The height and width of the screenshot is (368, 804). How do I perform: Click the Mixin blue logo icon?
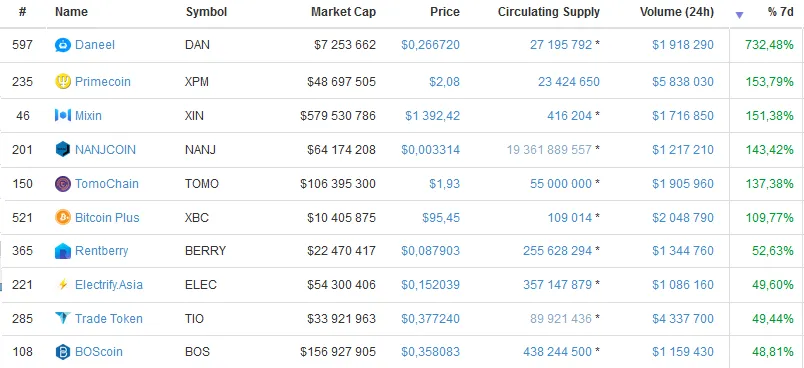pos(63,115)
